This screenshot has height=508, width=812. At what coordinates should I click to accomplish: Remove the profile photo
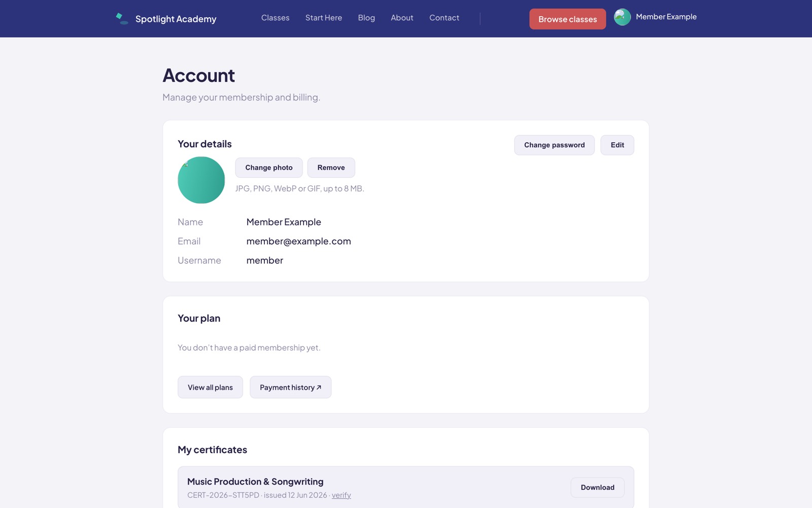(331, 168)
